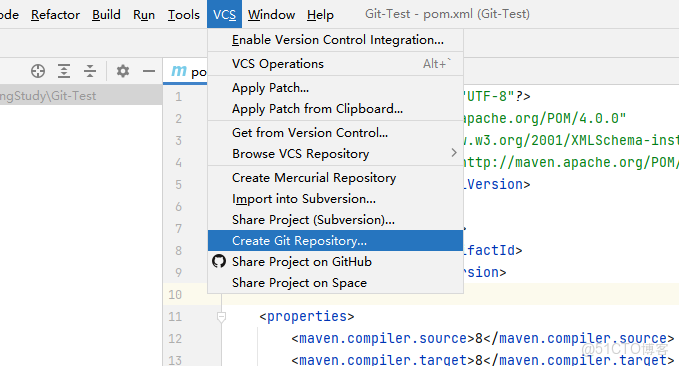Choose Apply Patch... option
This screenshot has height=366, width=679.
(x=336, y=87)
